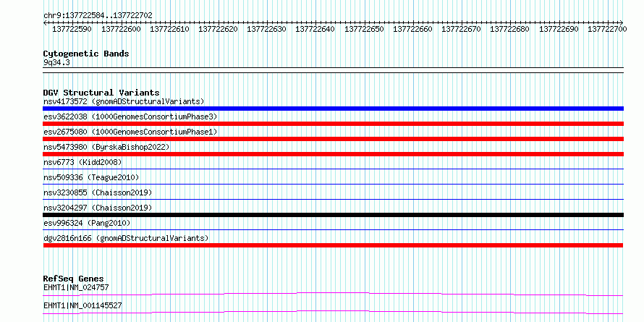Viewport: 644px width, 322px height.
Task: Open the EHMT1|NM_024757 transcript label
Action: (x=76, y=287)
